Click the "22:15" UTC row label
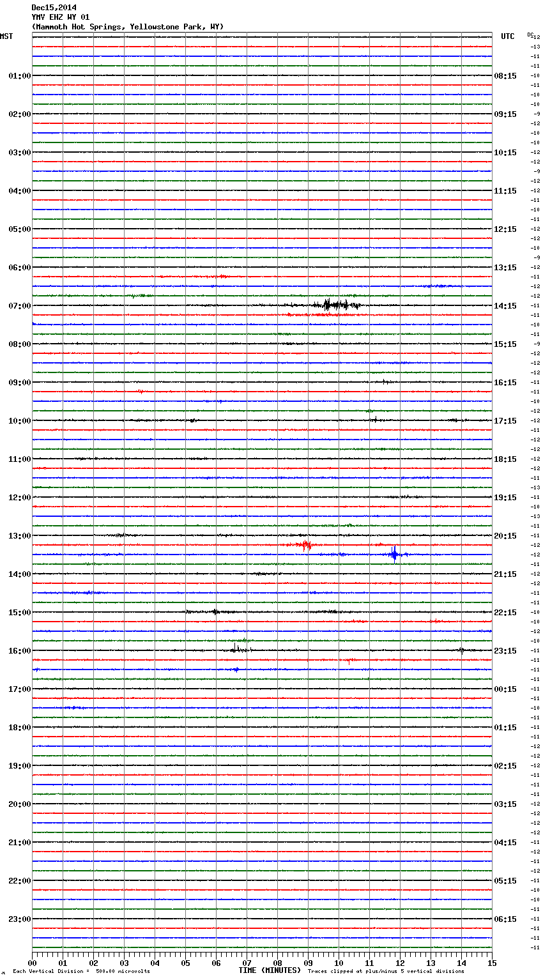The image size is (543, 980). point(505,613)
